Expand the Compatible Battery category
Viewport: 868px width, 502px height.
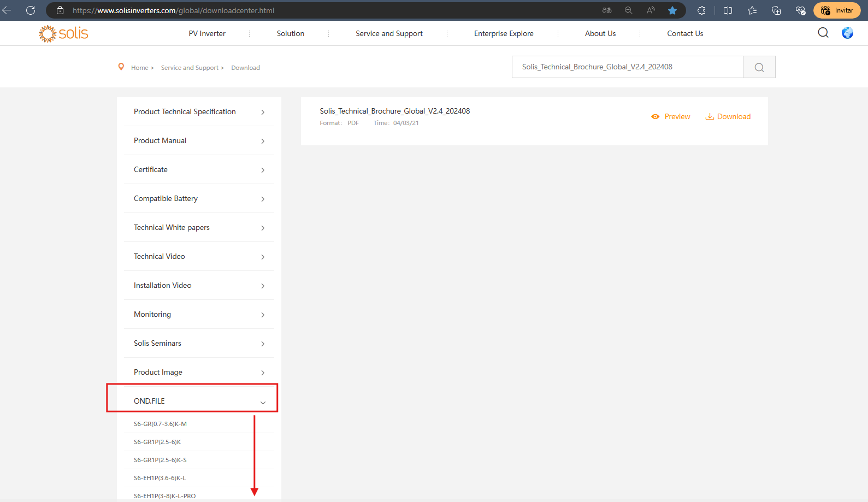click(x=199, y=198)
